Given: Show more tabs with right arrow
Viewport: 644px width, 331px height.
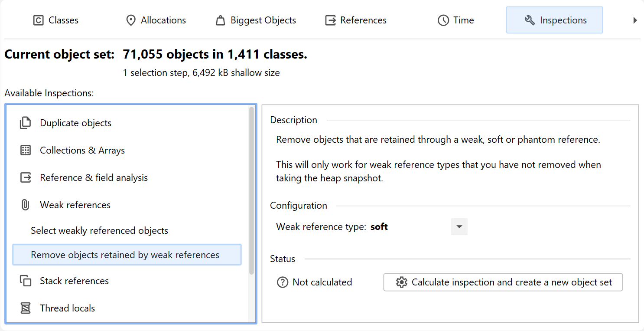Looking at the screenshot, I should pos(635,20).
